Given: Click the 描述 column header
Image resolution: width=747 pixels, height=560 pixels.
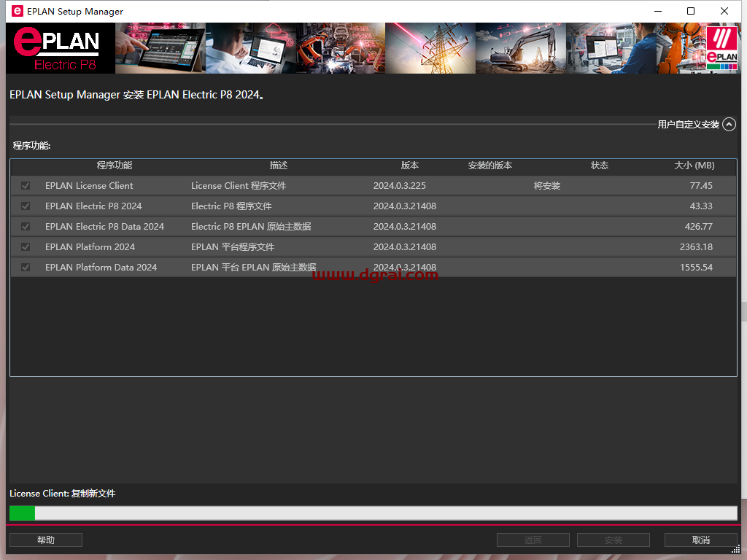Looking at the screenshot, I should pyautogui.click(x=279, y=166).
